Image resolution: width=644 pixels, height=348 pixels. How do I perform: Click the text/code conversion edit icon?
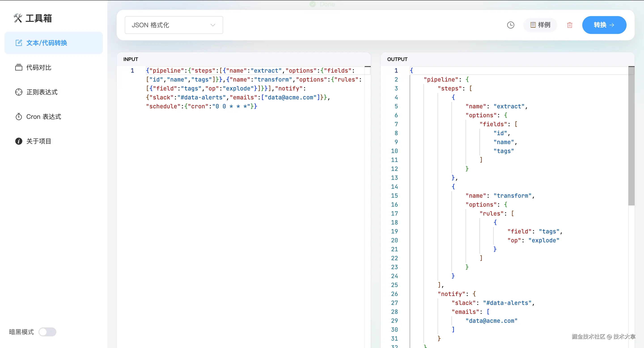point(19,43)
